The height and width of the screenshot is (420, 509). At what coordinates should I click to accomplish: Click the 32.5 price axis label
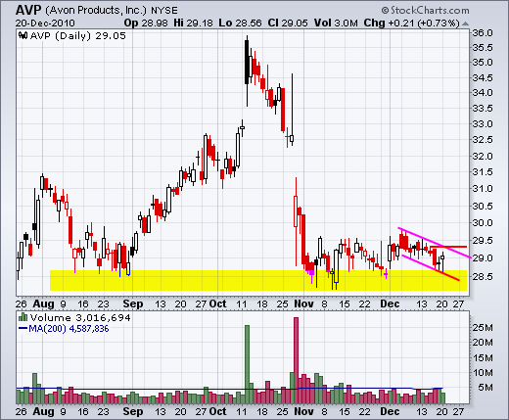(483, 140)
